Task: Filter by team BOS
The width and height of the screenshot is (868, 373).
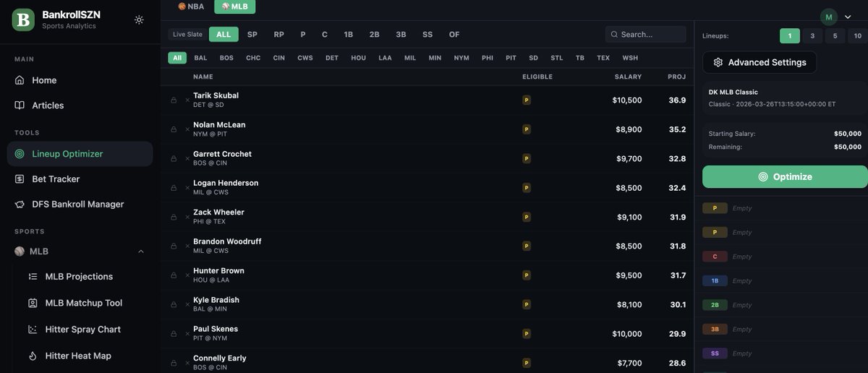Action: 226,58
